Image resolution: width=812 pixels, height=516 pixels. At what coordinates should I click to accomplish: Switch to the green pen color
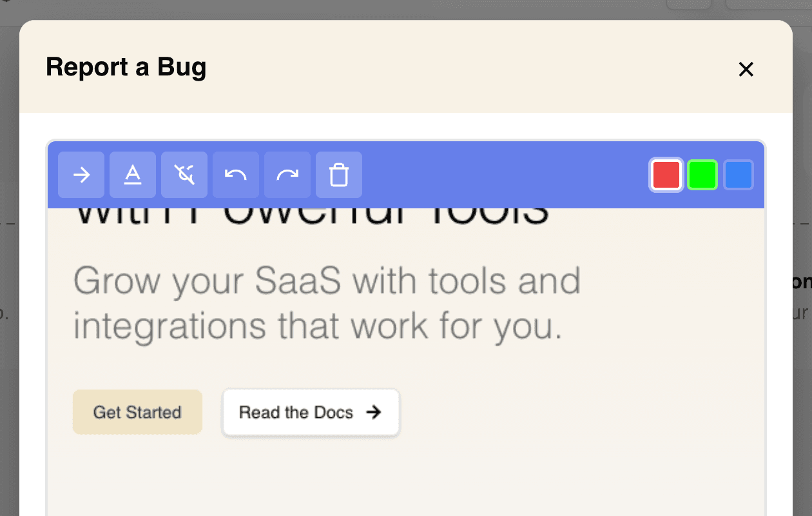(x=702, y=175)
